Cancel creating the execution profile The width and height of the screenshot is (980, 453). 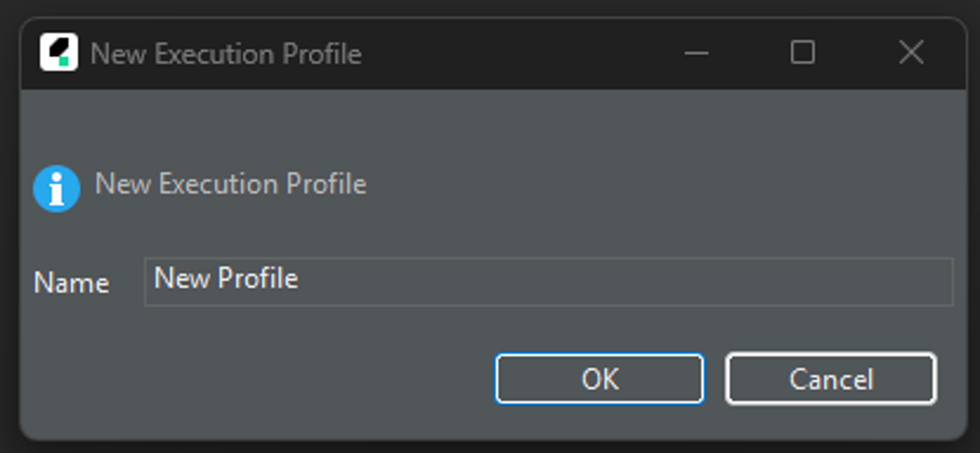(x=831, y=379)
